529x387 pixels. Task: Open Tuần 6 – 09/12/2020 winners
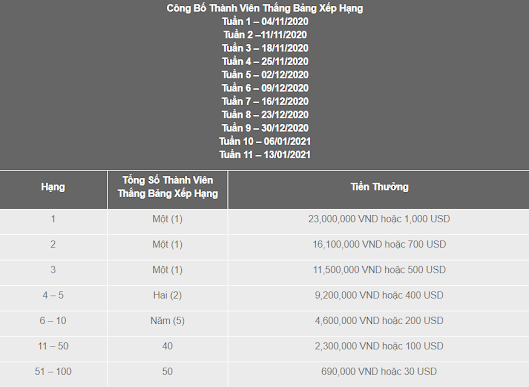[265, 88]
